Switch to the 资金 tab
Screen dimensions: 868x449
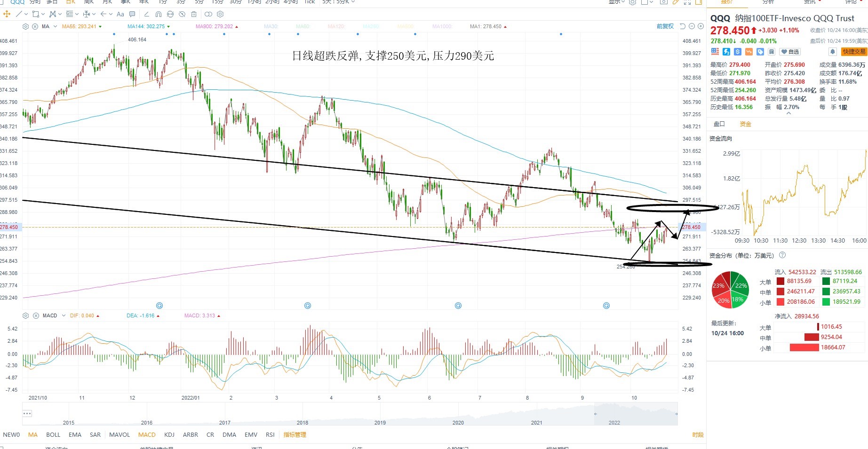pos(746,124)
